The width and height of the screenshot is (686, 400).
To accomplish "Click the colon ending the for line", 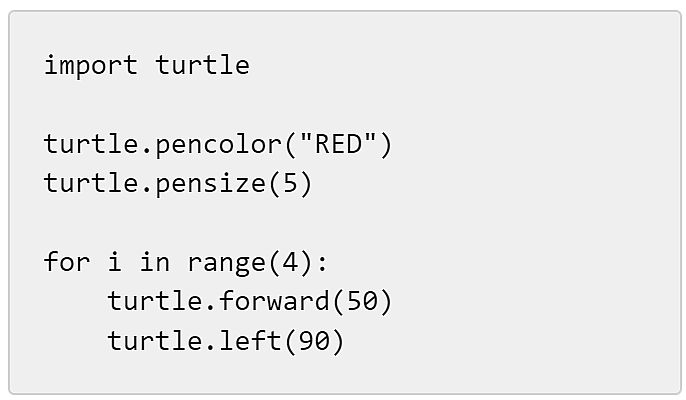I will (x=322, y=264).
